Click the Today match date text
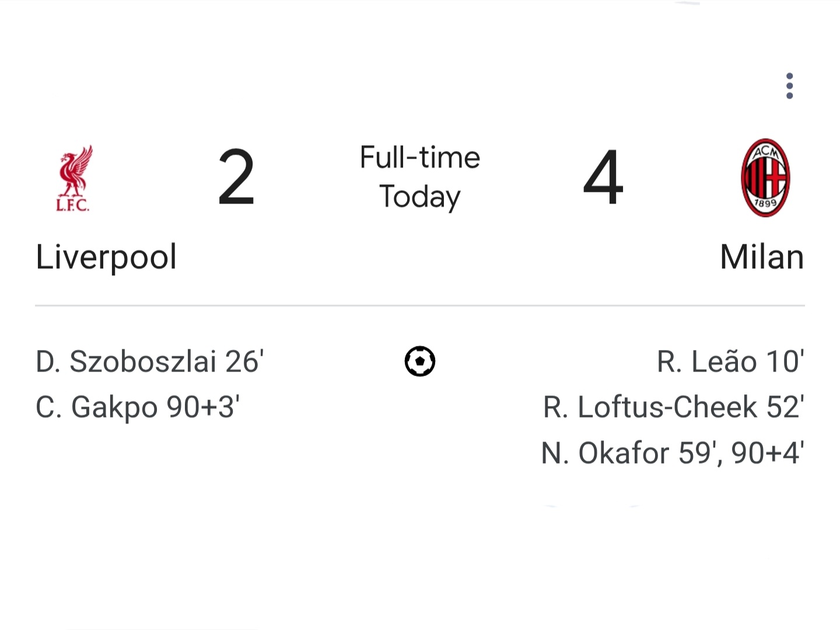The height and width of the screenshot is (630, 840). (x=420, y=197)
